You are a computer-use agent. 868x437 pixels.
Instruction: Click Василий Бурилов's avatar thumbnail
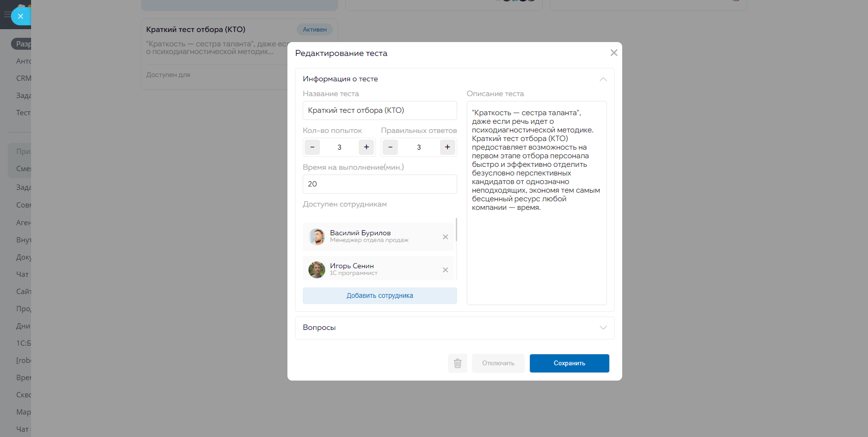pyautogui.click(x=317, y=237)
